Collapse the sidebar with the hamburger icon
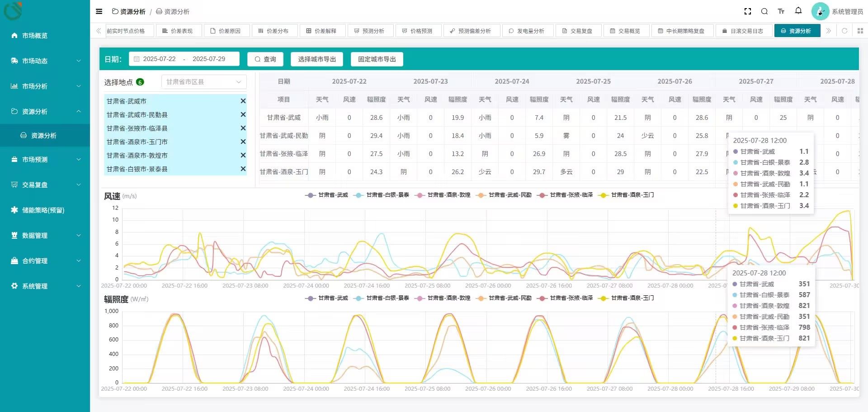The width and height of the screenshot is (868, 412). point(99,11)
